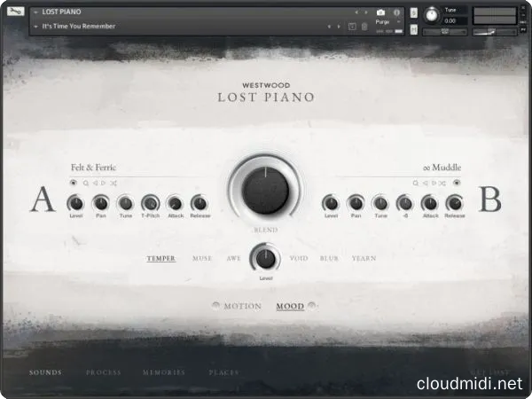
Task: Open the It's Time You Remember snapshot dropdown
Action: [36, 27]
